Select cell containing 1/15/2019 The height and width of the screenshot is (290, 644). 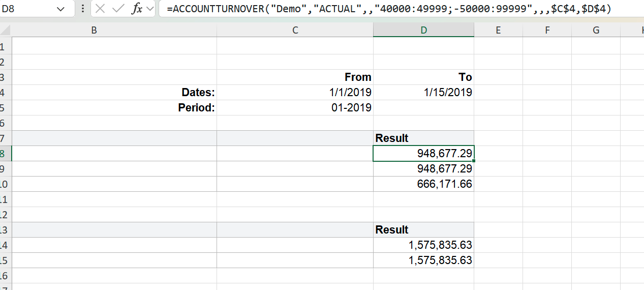pos(424,93)
